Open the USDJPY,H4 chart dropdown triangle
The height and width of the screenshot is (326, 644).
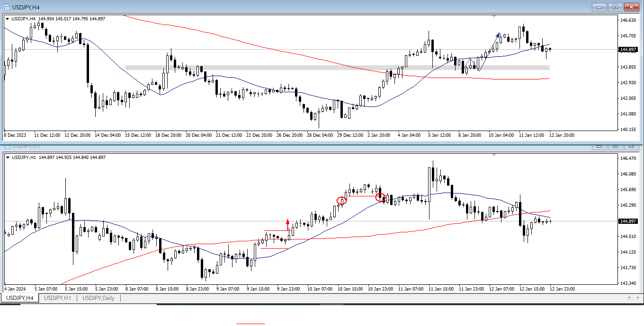point(8,19)
